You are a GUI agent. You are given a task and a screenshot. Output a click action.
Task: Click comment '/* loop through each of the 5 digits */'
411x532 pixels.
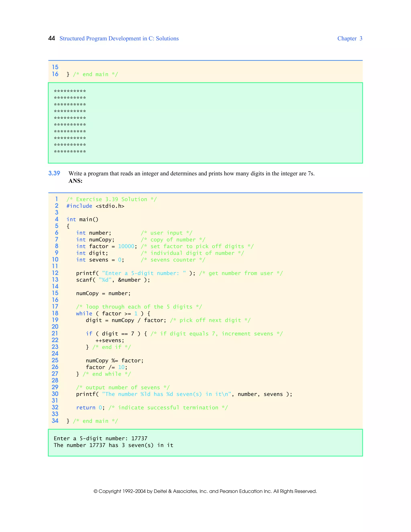139,307
